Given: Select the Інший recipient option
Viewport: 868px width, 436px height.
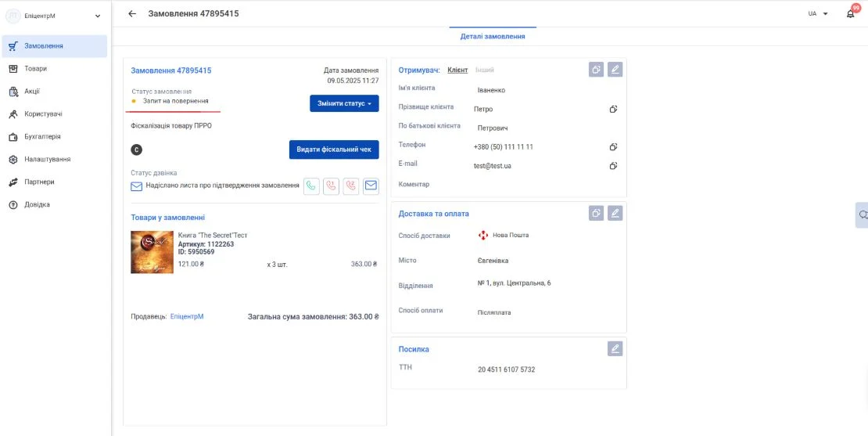Looking at the screenshot, I should pyautogui.click(x=485, y=70).
